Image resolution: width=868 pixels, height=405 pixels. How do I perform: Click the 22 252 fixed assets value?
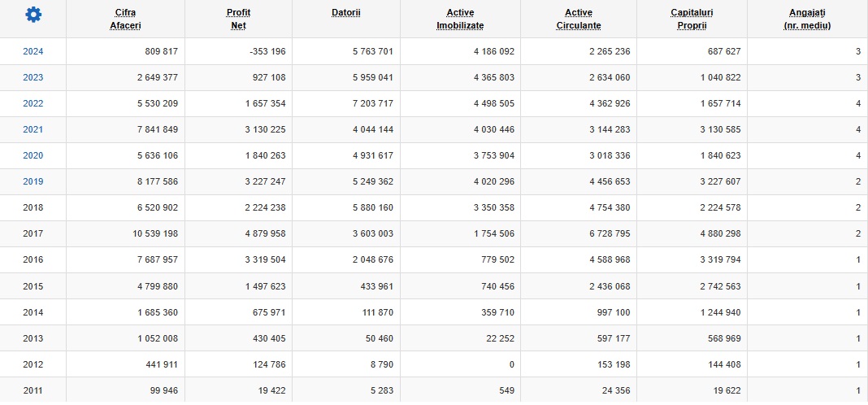[501, 338]
